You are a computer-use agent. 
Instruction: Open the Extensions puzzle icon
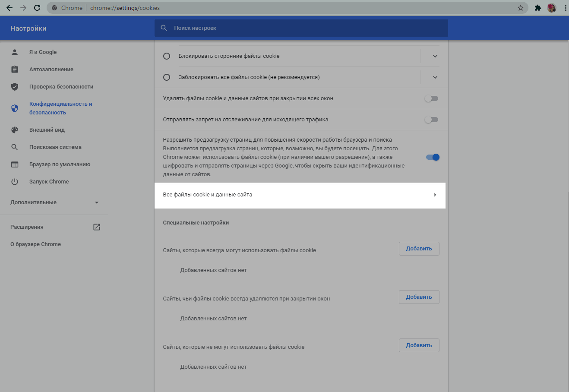[x=537, y=8]
